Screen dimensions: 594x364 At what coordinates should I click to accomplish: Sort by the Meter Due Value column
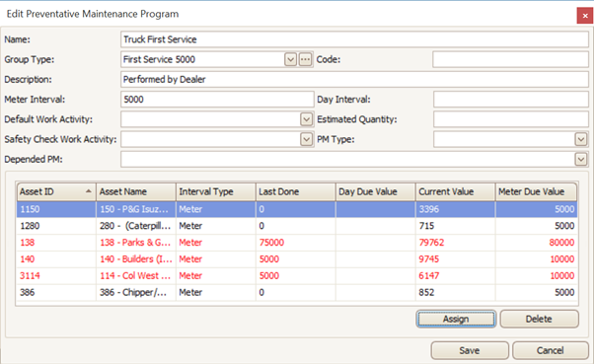(x=536, y=191)
